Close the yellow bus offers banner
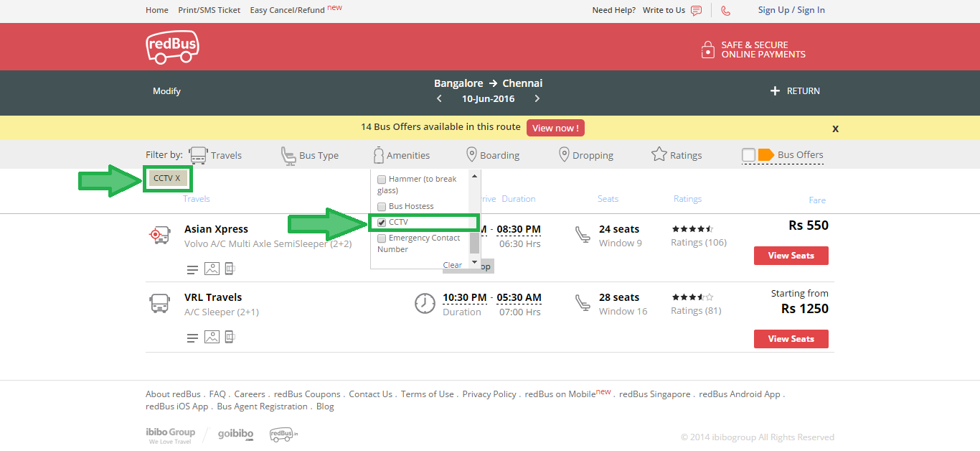 click(x=835, y=129)
